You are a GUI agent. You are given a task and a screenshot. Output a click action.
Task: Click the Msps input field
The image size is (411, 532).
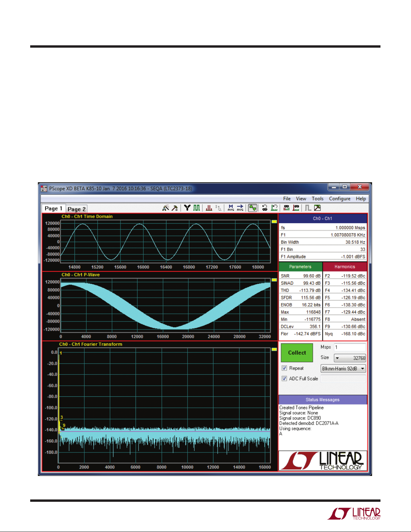350,347
